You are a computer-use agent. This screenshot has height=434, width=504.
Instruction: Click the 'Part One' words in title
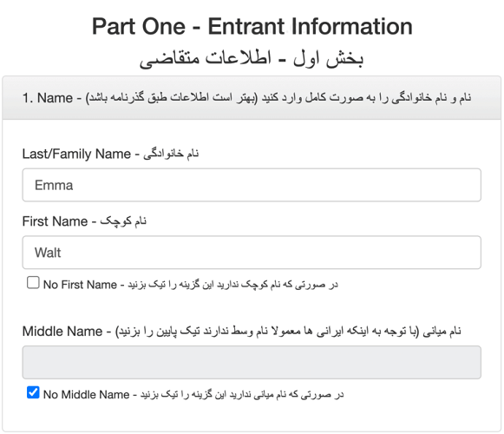pyautogui.click(x=139, y=26)
